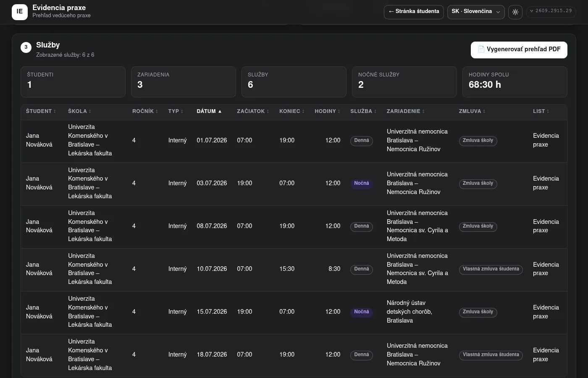Open the SK · Slovenčina language dropdown

476,12
